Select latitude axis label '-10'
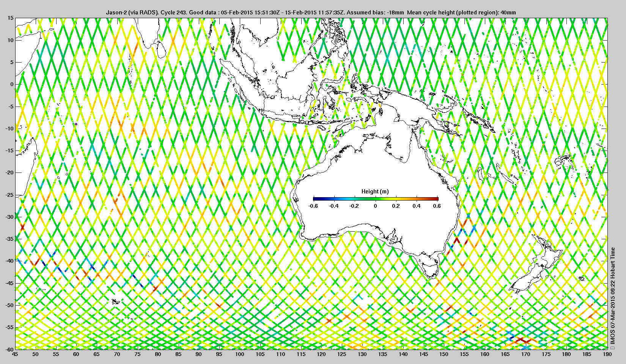 (x=9, y=129)
